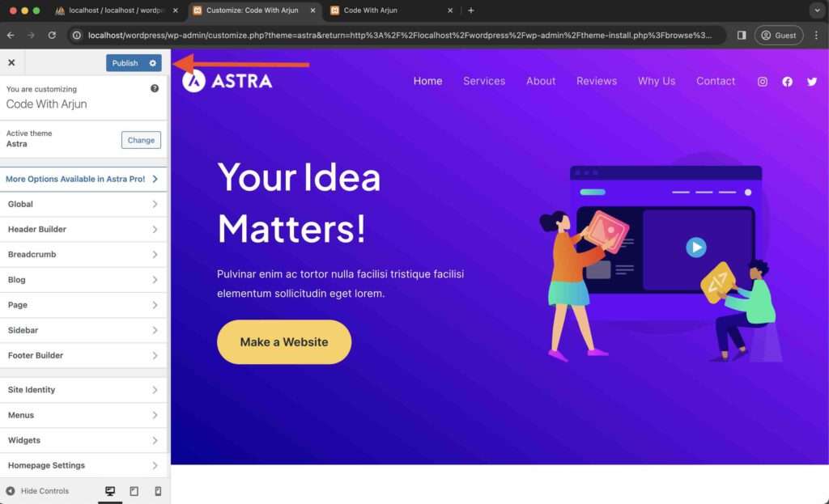Expand the Site Identity section
The height and width of the screenshot is (504, 829).
coord(83,390)
